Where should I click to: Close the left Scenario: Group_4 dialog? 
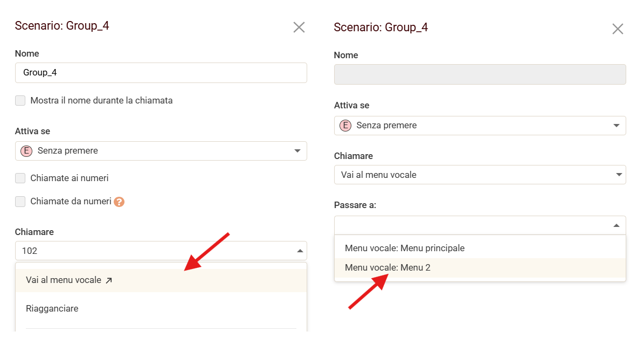(299, 27)
